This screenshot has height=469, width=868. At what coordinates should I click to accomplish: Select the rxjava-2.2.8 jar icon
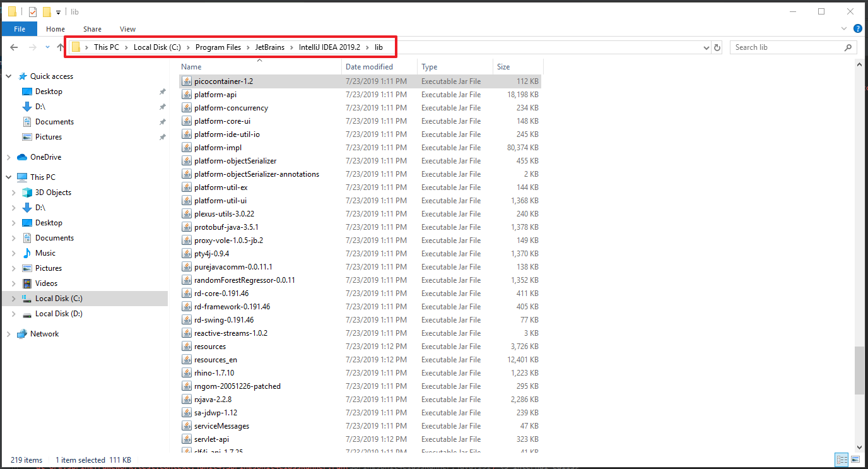point(187,400)
